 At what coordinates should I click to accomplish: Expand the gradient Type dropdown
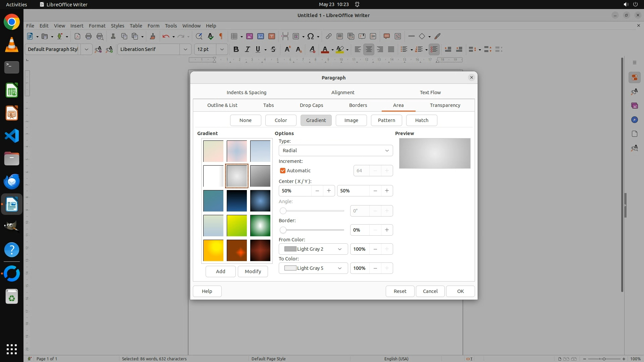(x=335, y=150)
